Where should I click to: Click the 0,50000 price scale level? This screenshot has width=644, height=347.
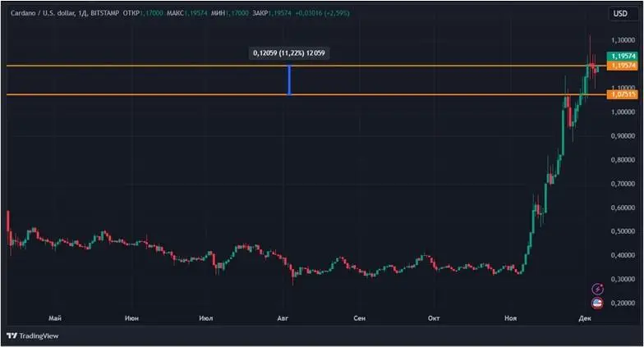(x=623, y=231)
